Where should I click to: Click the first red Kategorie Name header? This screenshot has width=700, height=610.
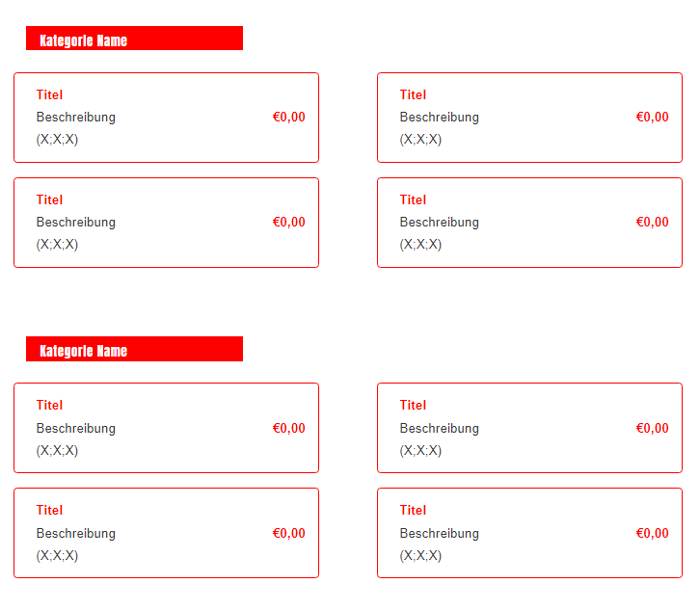134,38
